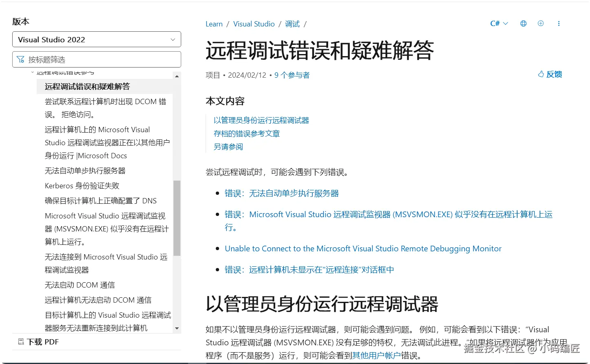Click the 按标题筛选 filter input field
This screenshot has height=364, width=590.
click(97, 59)
